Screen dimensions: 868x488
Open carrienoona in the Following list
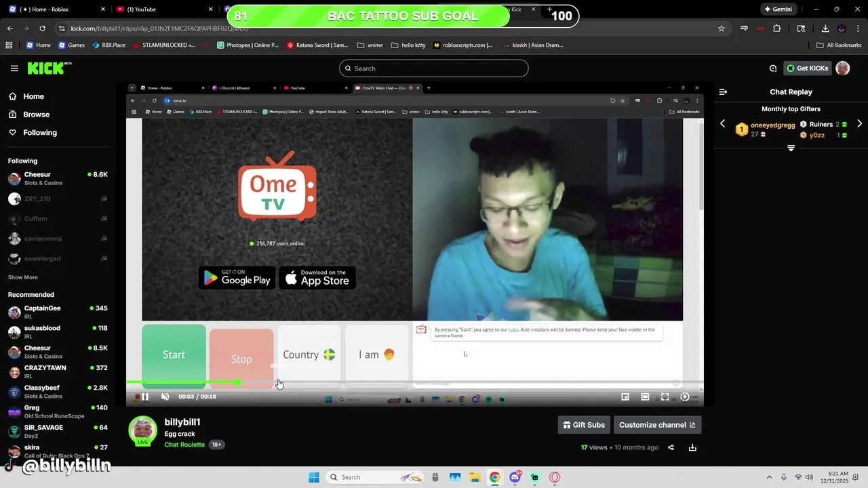58,239
